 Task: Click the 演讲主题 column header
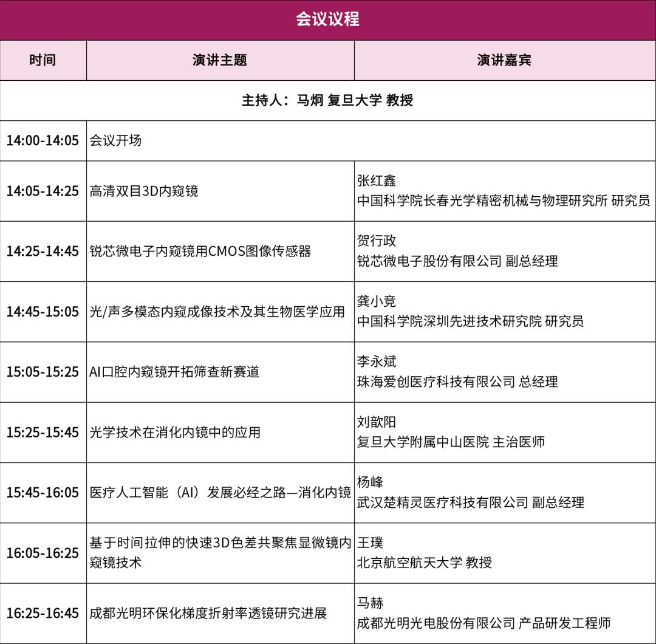220,60
